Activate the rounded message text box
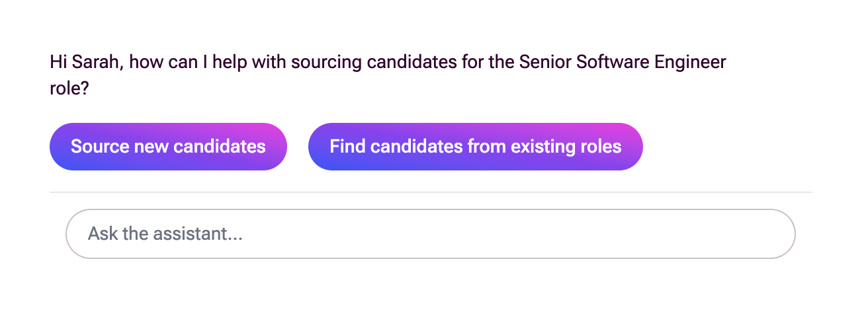The image size is (868, 329). pyautogui.click(x=431, y=234)
